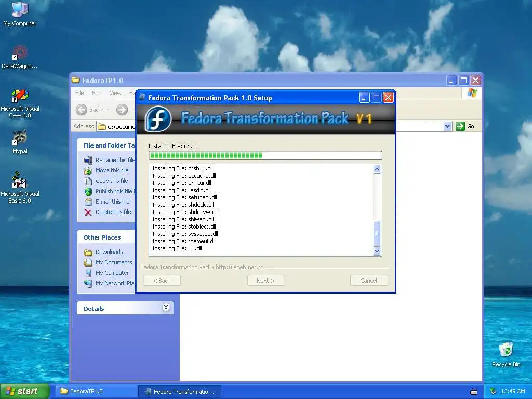Open the Windows start menu
This screenshot has width=532, height=399.
pyautogui.click(x=24, y=391)
